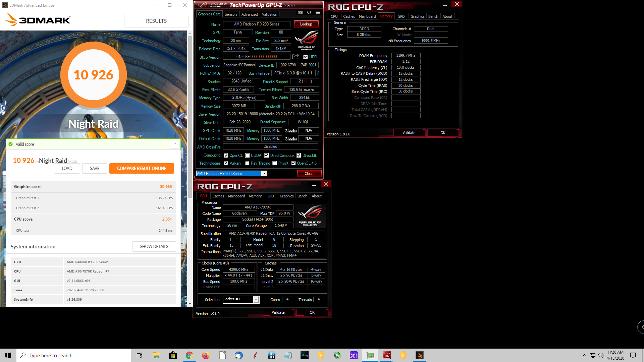644x362 pixels.
Task: Open Microsoft Store from taskbar
Action: pyautogui.click(x=173, y=355)
